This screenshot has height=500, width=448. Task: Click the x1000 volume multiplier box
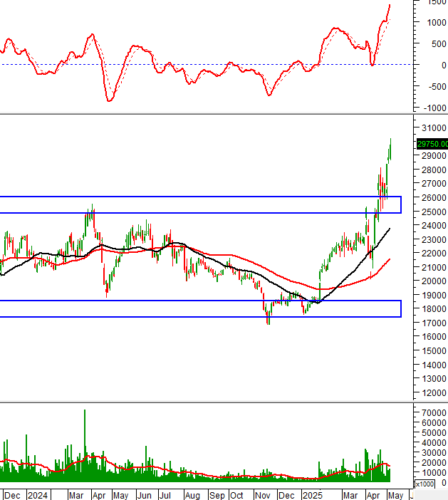(x=424, y=484)
